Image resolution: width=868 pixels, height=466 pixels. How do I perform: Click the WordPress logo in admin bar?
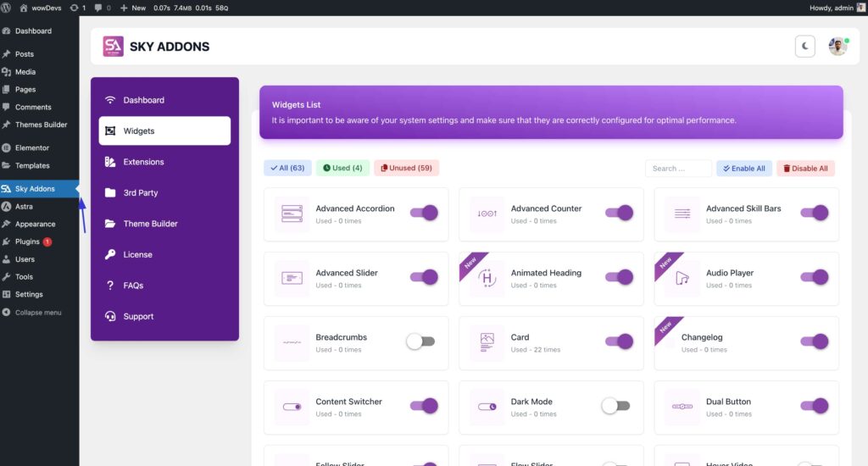(6, 8)
